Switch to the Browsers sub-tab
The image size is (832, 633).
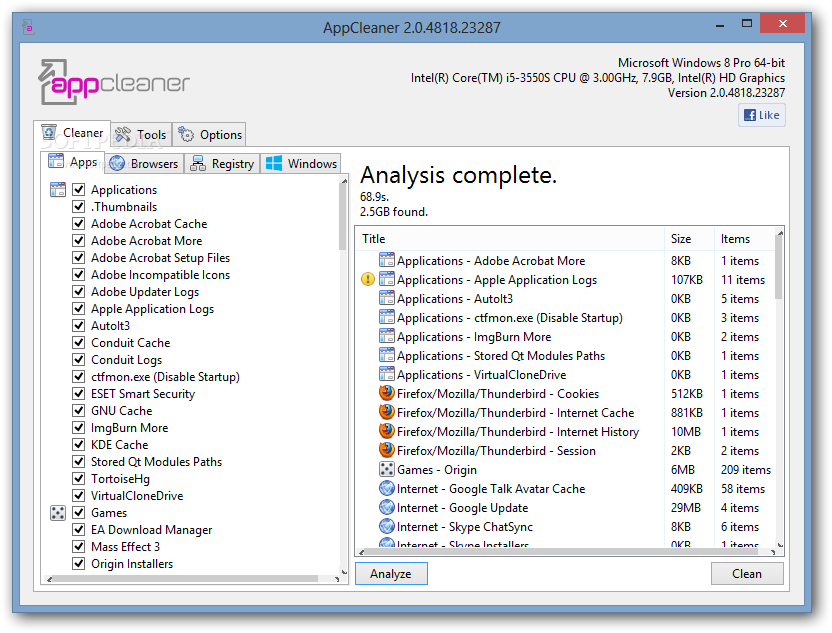click(144, 163)
